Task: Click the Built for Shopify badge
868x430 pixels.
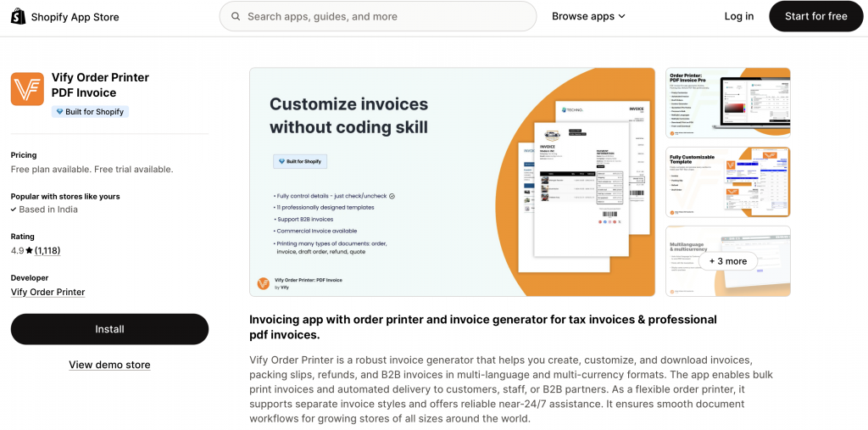Action: 90,112
